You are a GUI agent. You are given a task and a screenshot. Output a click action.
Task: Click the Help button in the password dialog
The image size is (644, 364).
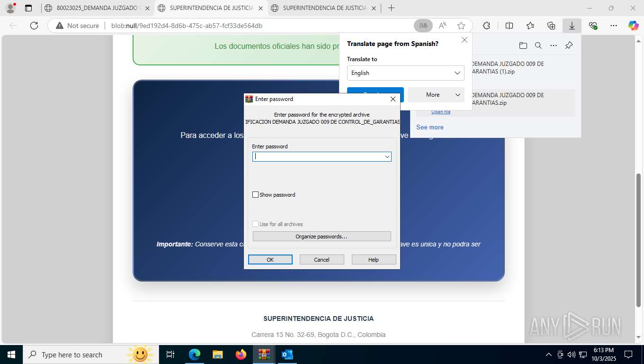(374, 260)
